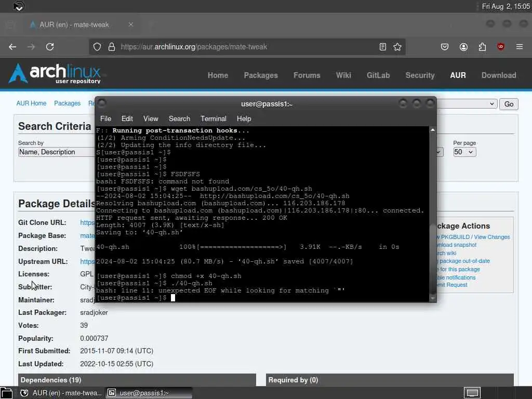Screen dimensions: 532x399
Task: Open Security link in navigation
Action: coord(420,75)
